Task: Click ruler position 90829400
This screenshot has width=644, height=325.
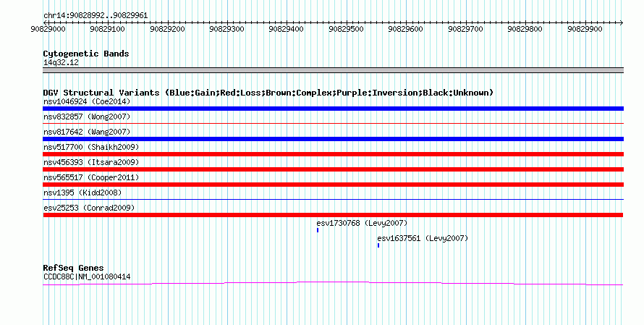Action: [287, 29]
